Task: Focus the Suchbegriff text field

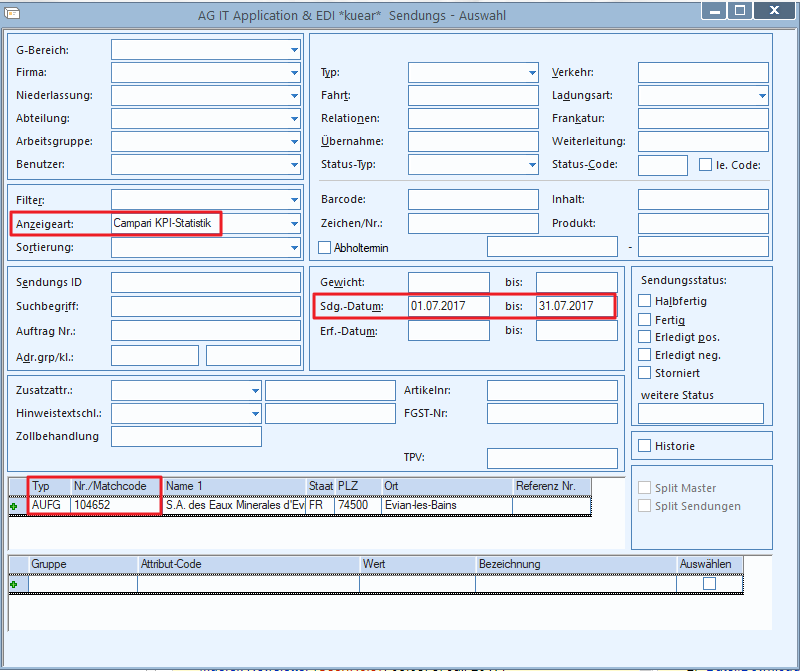Action: tap(206, 307)
